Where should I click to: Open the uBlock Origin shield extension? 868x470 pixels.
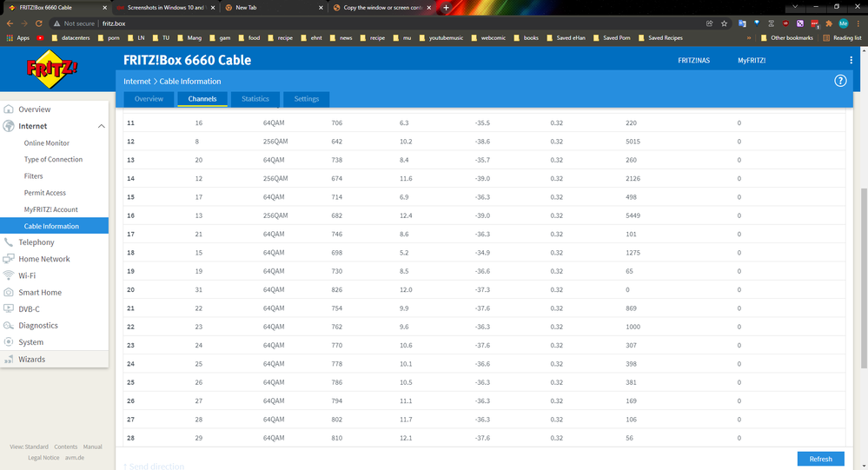[785, 23]
